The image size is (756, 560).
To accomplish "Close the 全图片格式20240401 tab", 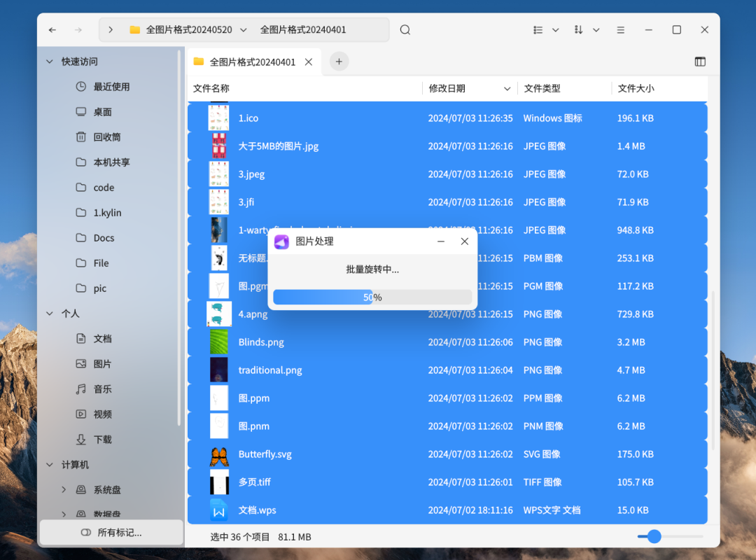I will pos(309,62).
